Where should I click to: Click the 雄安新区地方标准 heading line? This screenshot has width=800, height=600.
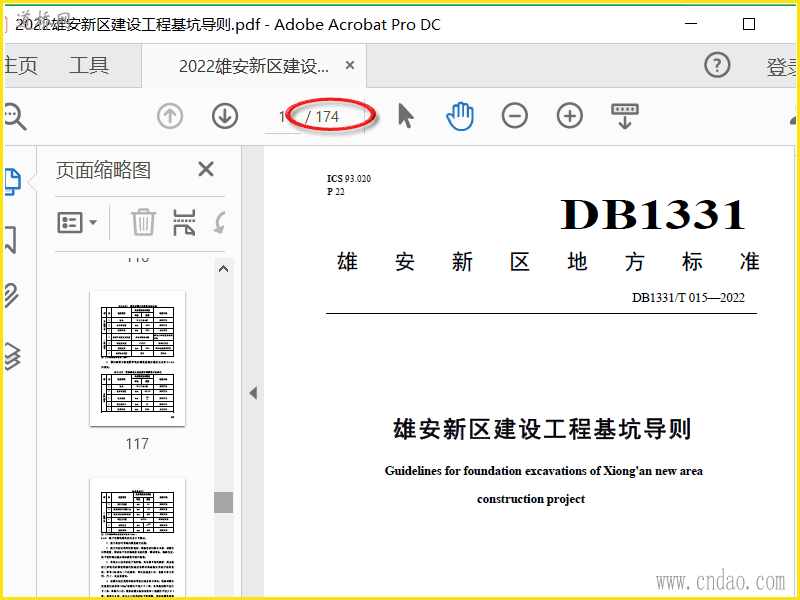548,262
